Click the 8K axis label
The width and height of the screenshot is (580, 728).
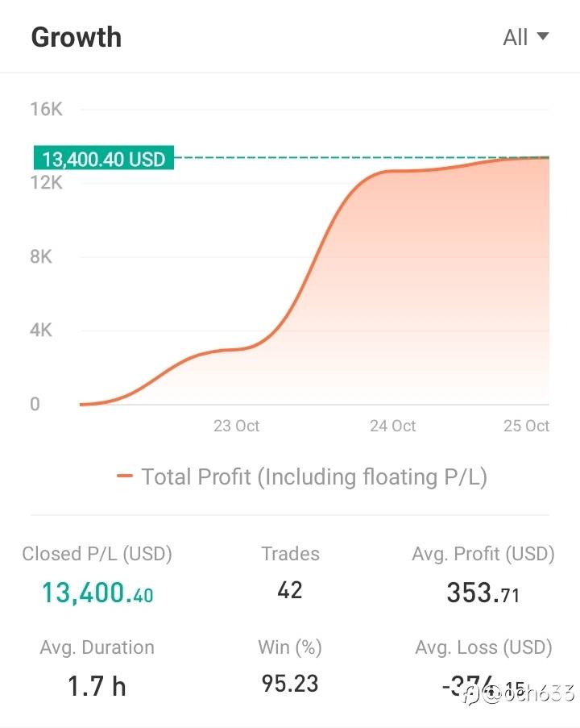[x=40, y=257]
